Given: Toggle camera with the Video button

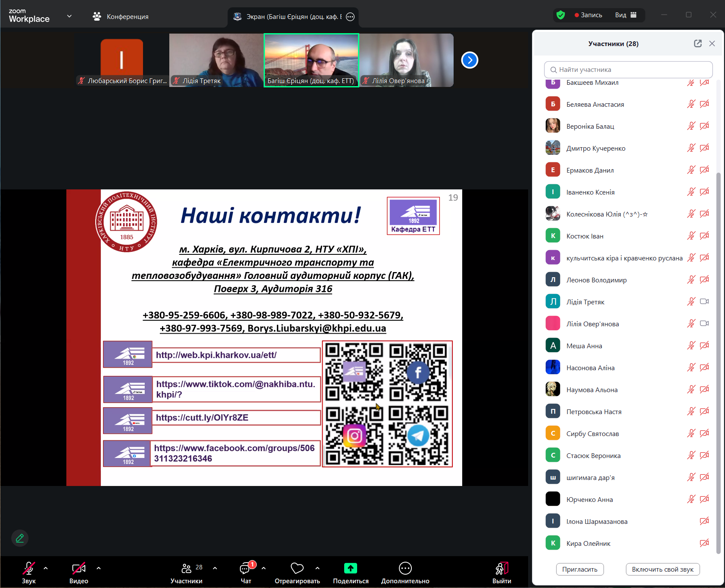Looking at the screenshot, I should (x=78, y=569).
